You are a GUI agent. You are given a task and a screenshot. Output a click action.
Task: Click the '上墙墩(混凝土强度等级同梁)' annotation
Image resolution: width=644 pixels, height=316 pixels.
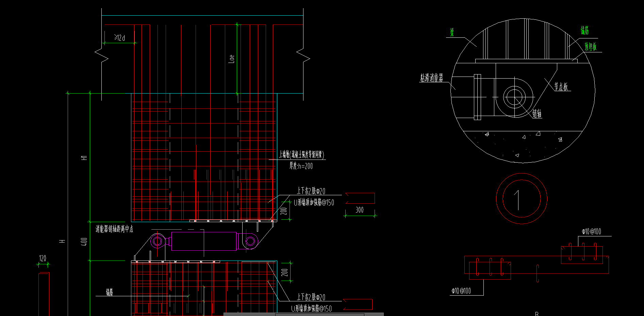(x=302, y=155)
